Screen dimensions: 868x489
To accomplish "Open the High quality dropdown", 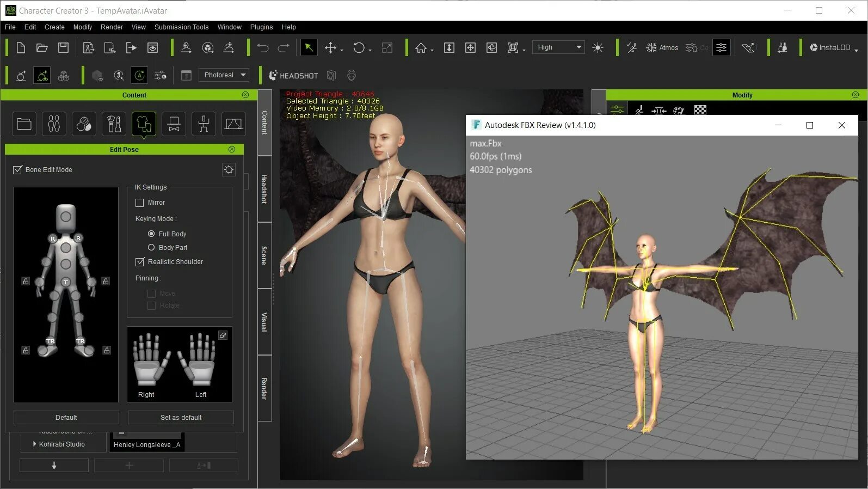I will point(558,47).
